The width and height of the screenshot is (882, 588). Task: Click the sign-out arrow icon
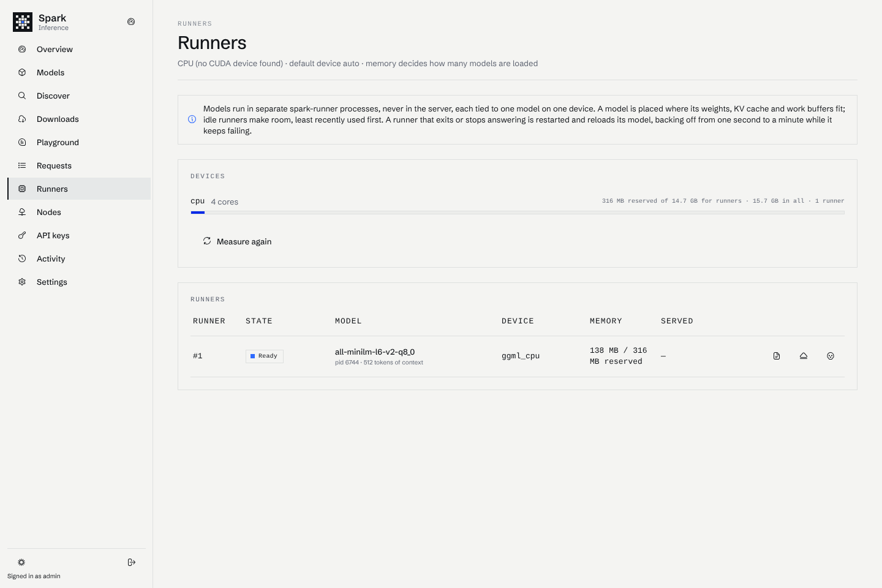[131, 562]
